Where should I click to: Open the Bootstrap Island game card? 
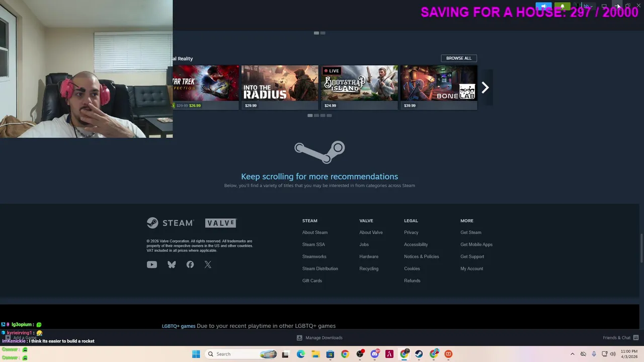pyautogui.click(x=359, y=87)
